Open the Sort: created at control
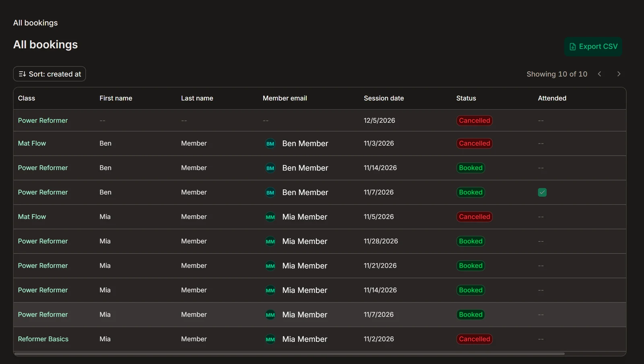This screenshot has height=364, width=644. (x=50, y=74)
